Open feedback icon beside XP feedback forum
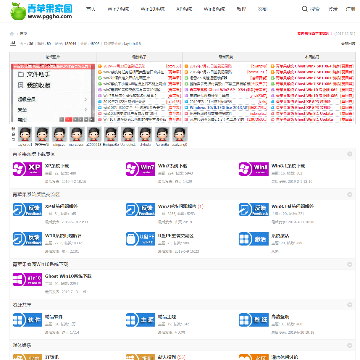The width and height of the screenshot is (360, 360). (27, 209)
